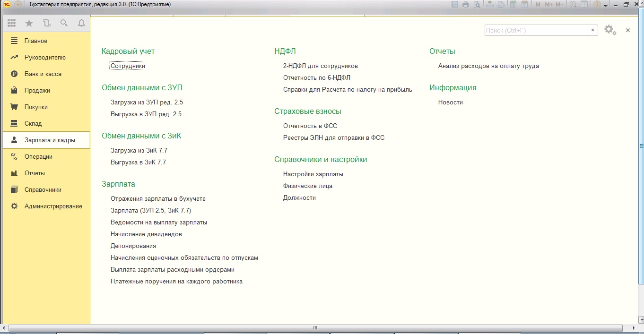Click the zoom-in magnifier toolbar icon
This screenshot has height=334, width=644.
click(x=573, y=4)
